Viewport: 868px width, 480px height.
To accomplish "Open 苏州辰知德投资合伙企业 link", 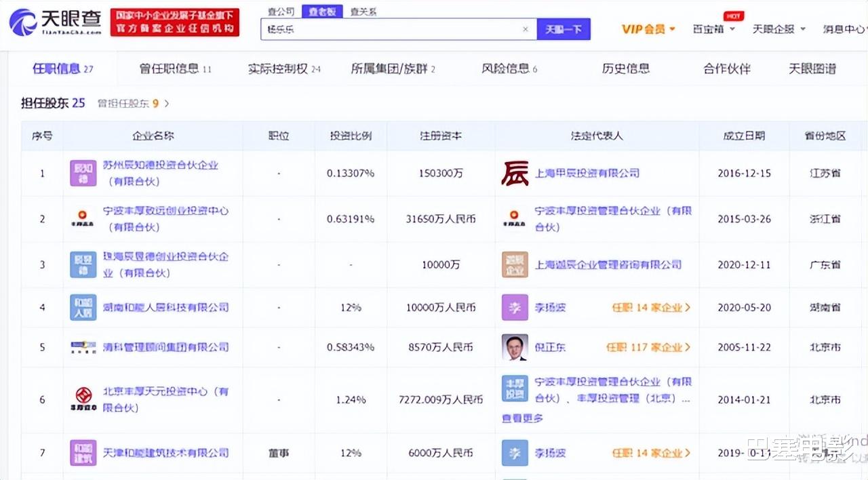I will click(160, 173).
